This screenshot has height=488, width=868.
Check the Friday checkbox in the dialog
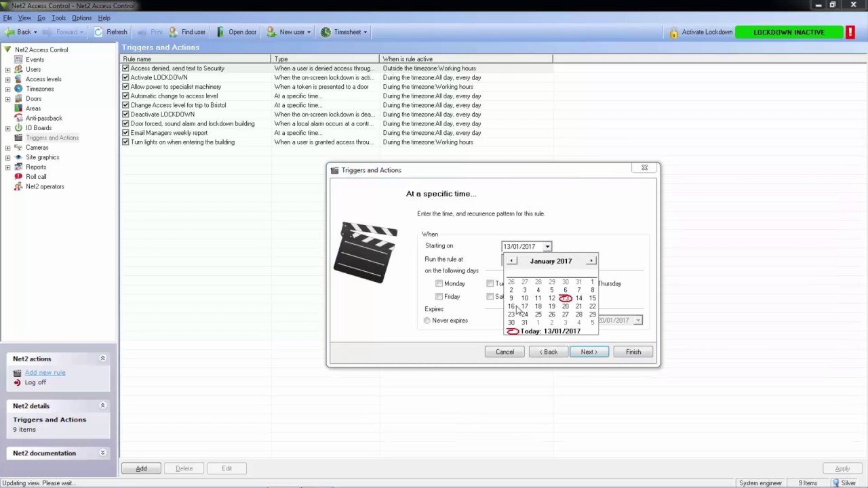click(x=439, y=297)
